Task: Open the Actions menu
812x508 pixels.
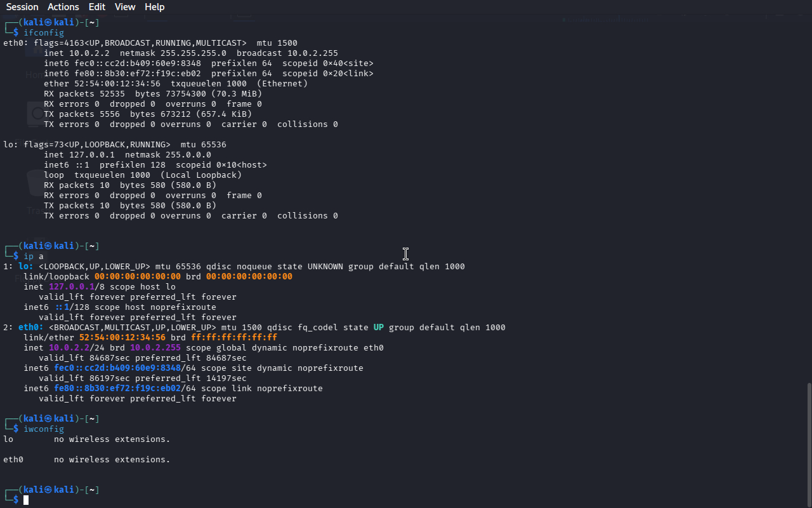Action: click(63, 7)
